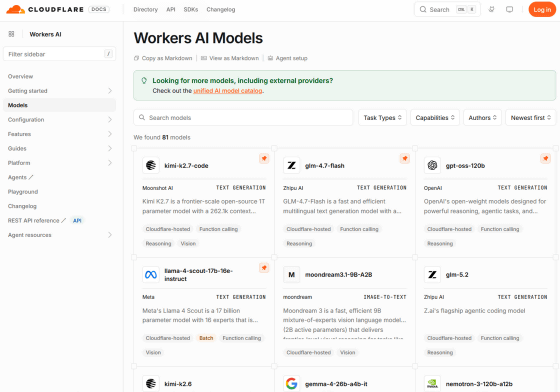Open the nemotron-3-120b-a12b model title
This screenshot has width=560, height=392.
click(479, 384)
